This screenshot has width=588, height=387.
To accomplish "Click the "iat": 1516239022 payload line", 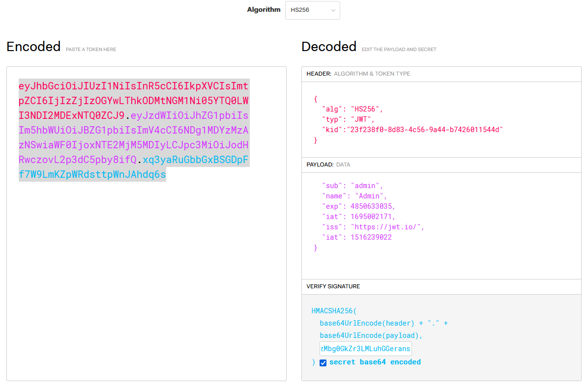I will click(356, 237).
